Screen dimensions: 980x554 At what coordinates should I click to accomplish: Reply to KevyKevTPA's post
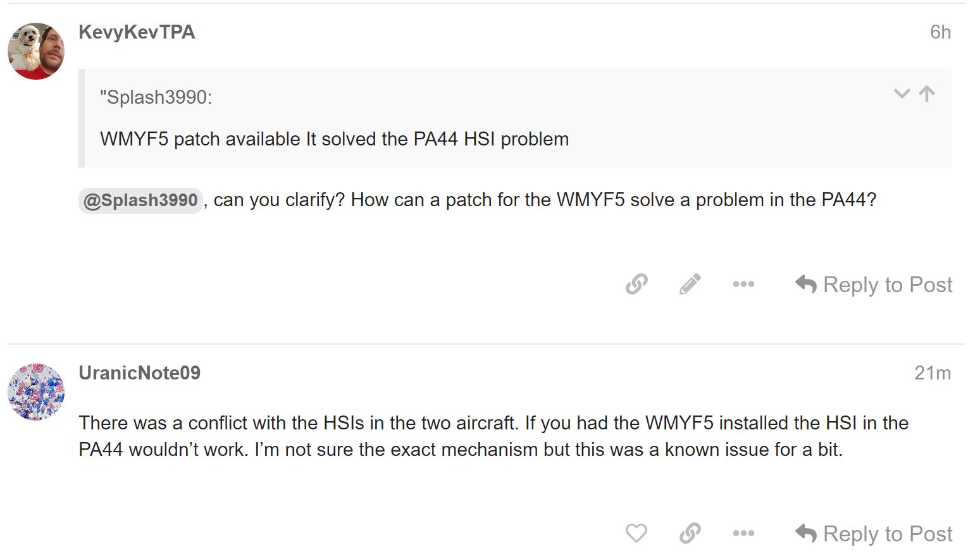tap(874, 285)
